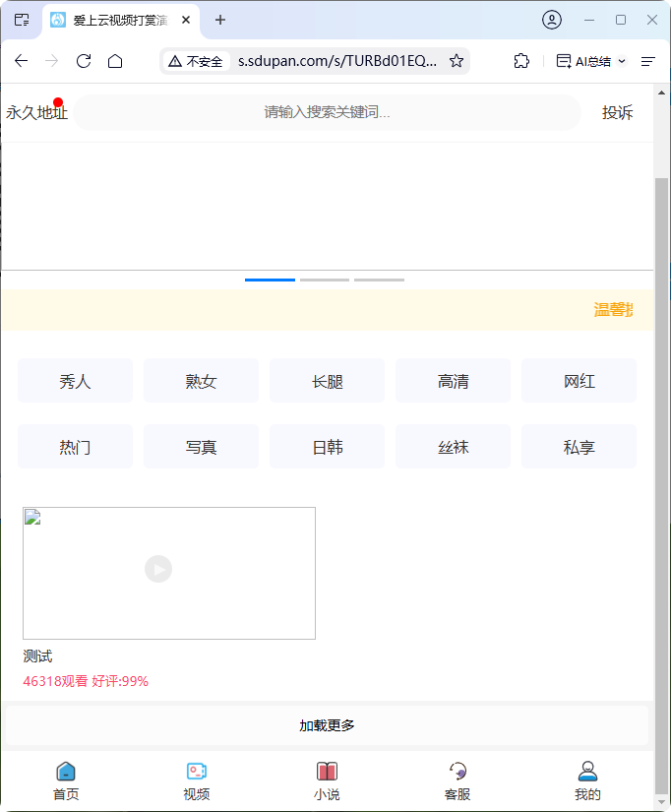Open the browser main menu icon
Screen dimensions: 671x812
pos(648,61)
